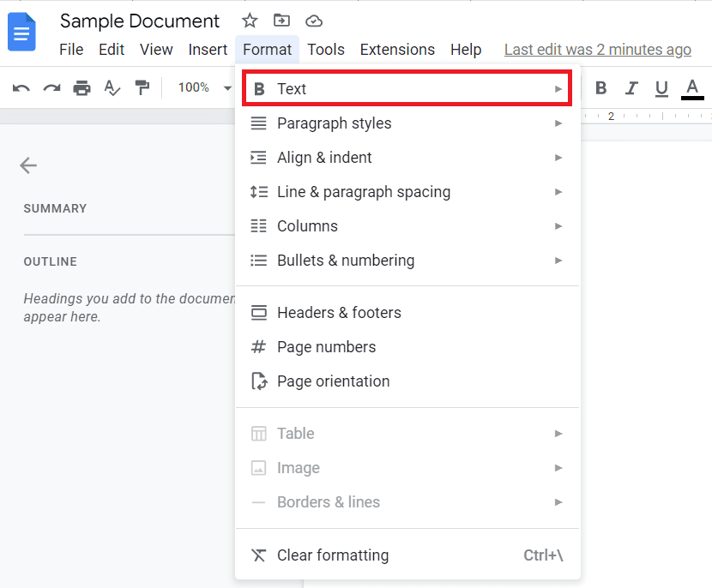Open the Text color swatch
The height and width of the screenshot is (588, 712).
(691, 87)
